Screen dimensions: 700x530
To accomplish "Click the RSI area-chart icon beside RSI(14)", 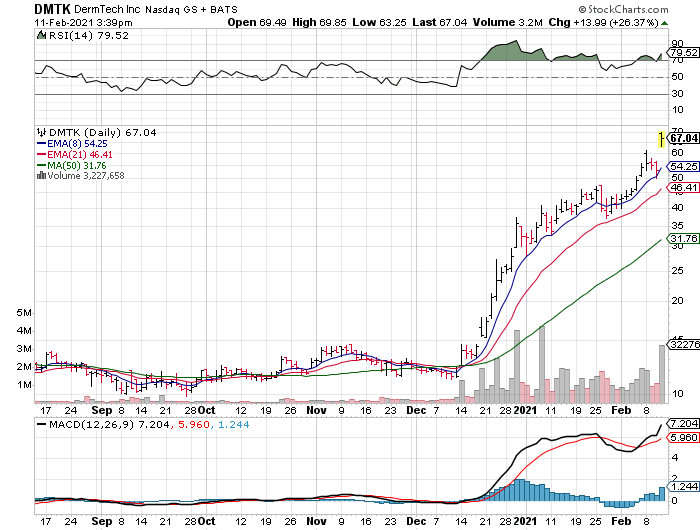I will click(x=41, y=35).
